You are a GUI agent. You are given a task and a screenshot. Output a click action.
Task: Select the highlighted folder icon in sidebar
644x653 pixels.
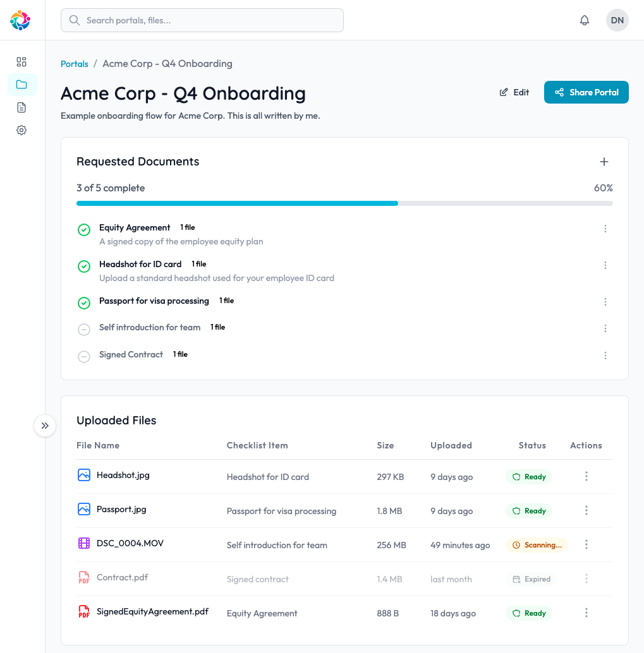click(21, 85)
